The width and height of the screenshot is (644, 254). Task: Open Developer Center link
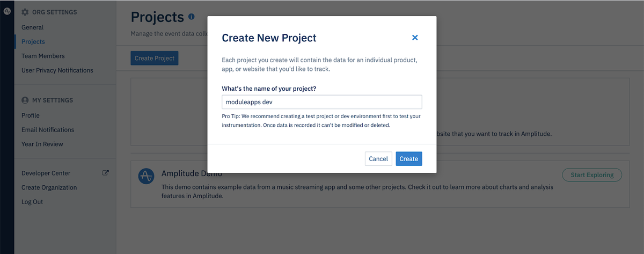[46, 173]
